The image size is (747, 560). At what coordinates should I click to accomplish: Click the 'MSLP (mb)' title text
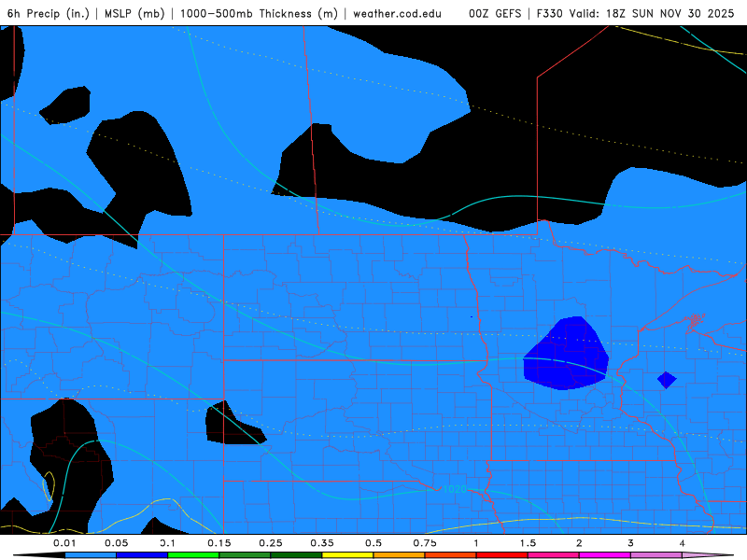(134, 14)
